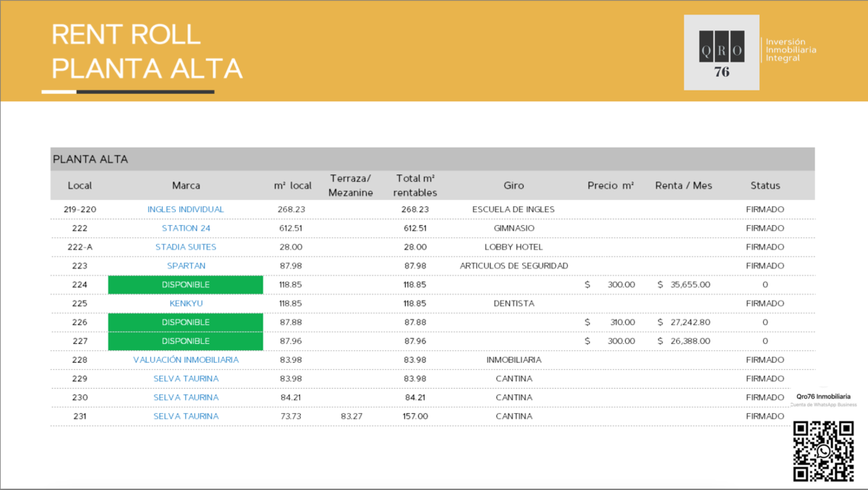Click the Inversión Inmobiliaria Integral tagline

point(791,50)
